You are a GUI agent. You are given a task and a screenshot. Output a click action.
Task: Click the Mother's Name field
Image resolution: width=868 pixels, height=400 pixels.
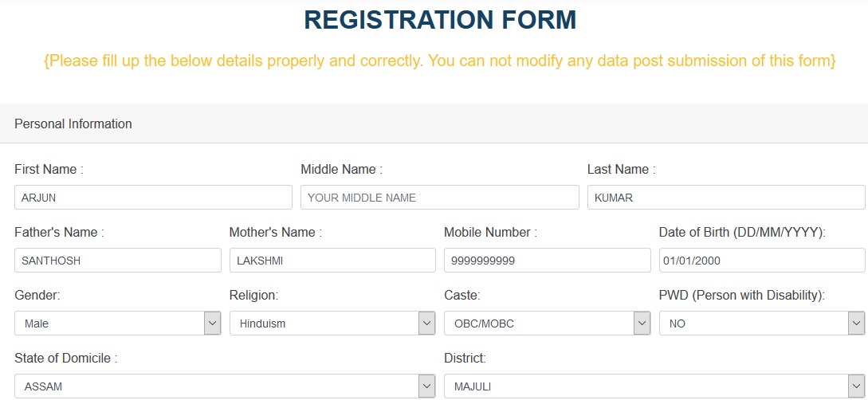(x=332, y=261)
